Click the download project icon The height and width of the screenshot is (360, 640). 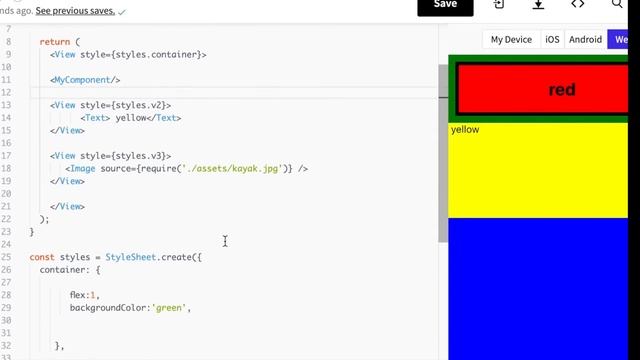538,4
